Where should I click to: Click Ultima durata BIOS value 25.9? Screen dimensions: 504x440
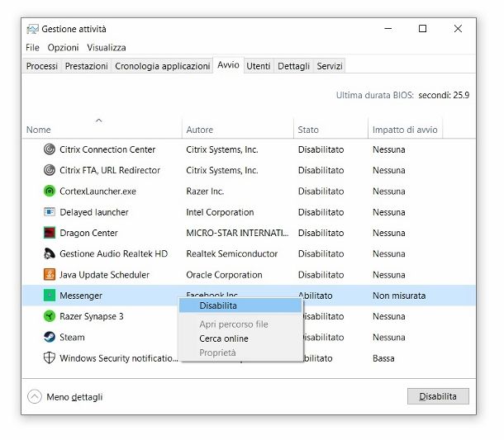pyautogui.click(x=444, y=95)
